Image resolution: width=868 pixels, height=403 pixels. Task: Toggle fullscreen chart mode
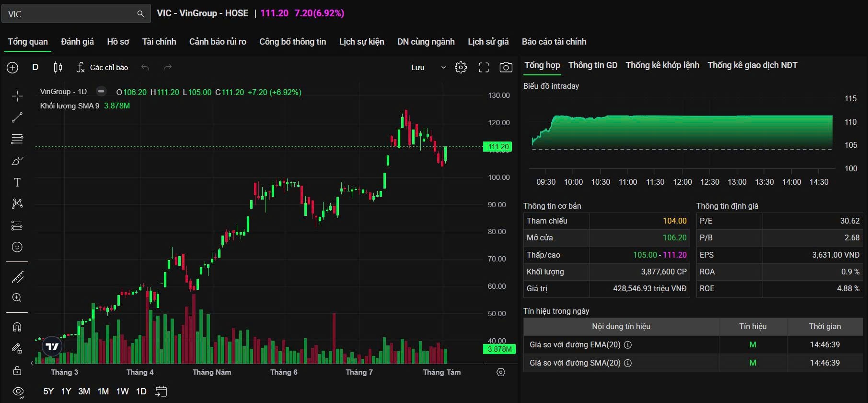coord(484,68)
